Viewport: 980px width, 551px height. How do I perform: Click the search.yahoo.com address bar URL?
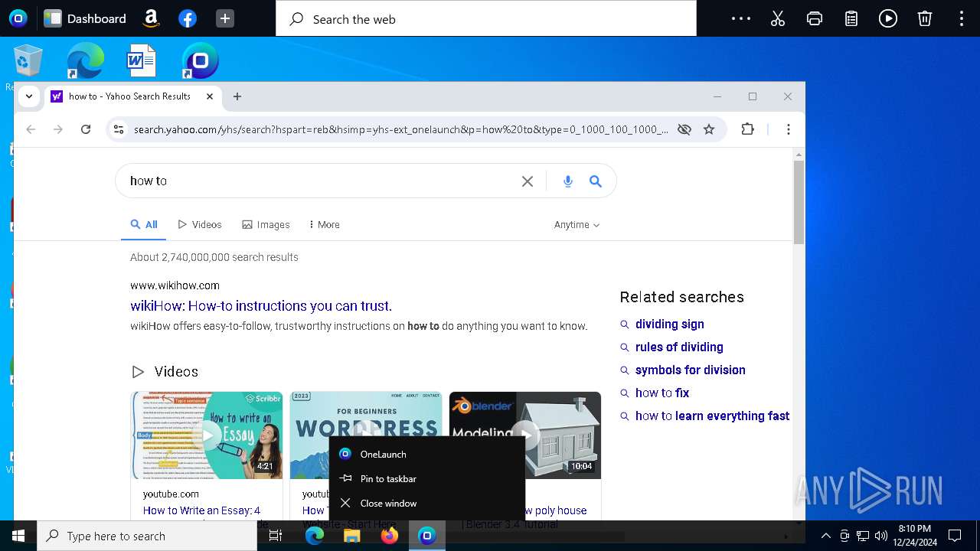(400, 129)
